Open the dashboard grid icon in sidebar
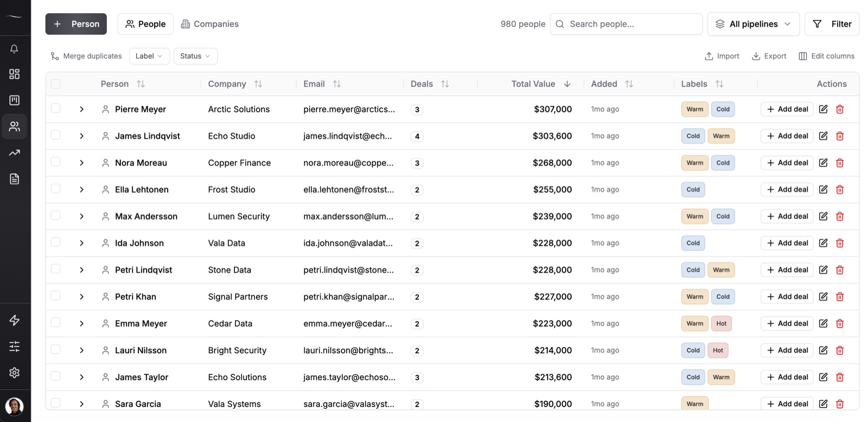The width and height of the screenshot is (868, 422). (15, 74)
